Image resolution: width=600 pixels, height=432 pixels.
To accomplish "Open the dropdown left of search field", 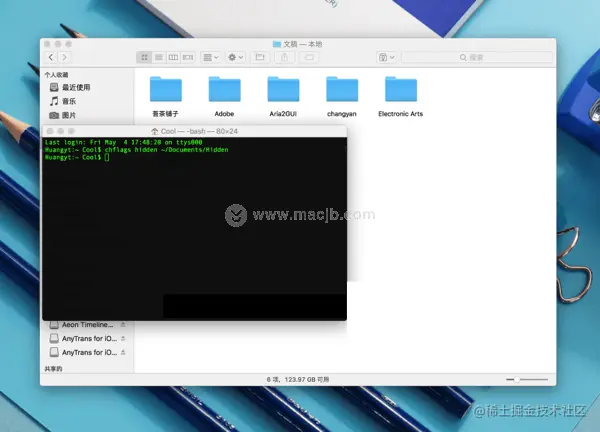I will pos(386,57).
